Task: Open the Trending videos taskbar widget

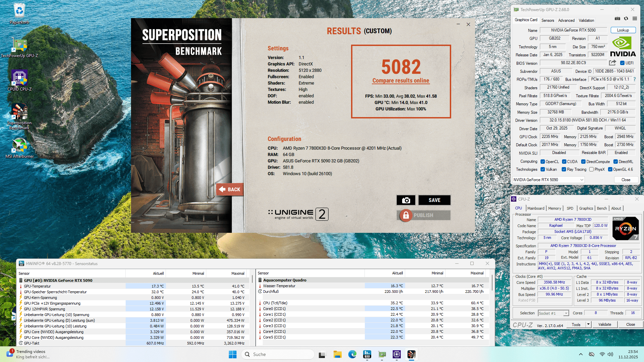Action: click(28, 354)
